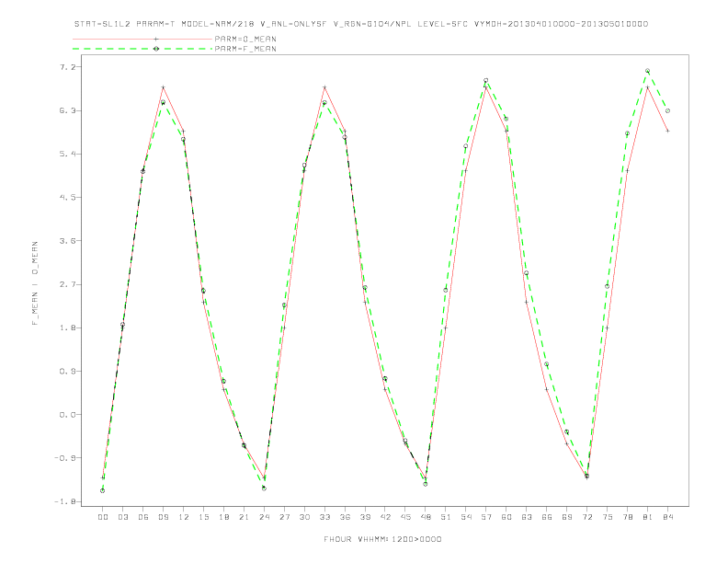The height and width of the screenshot is (563, 728).
Task: Click the -0.9 y-axis tick label
Action: tap(63, 458)
